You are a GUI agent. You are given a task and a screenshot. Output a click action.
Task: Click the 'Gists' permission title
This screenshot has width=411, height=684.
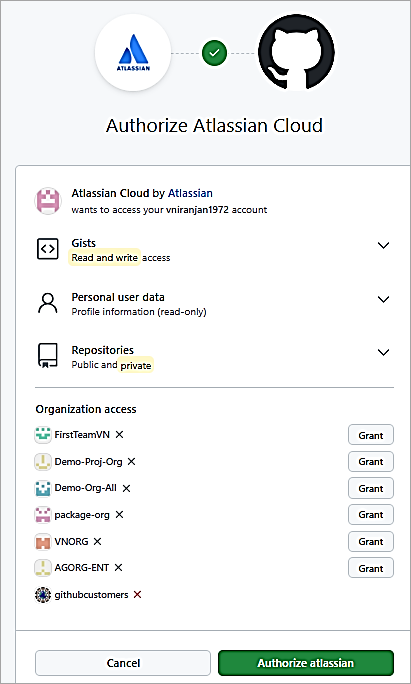coord(83,243)
